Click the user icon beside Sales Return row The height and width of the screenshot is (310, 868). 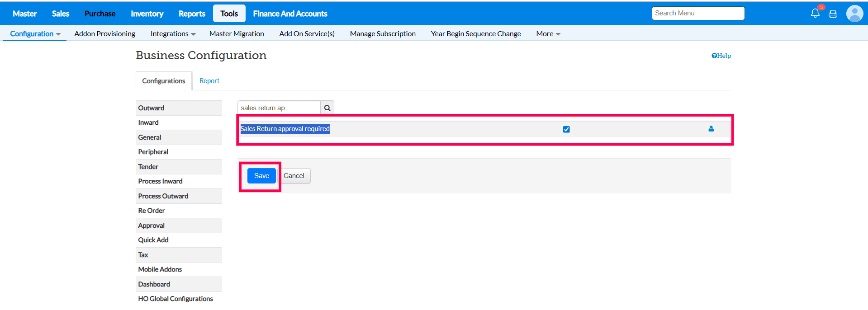(x=711, y=129)
